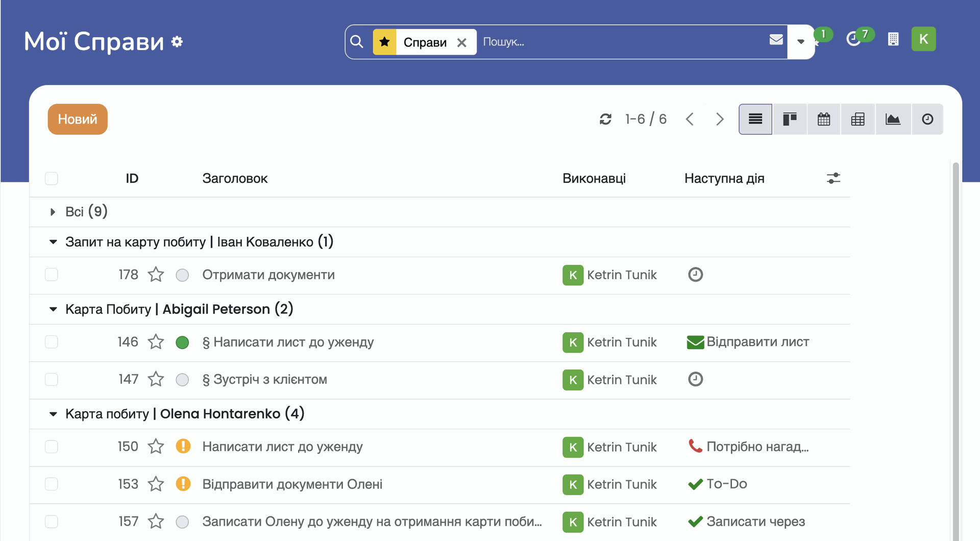
Task: Remove the Справи filter tag
Action: click(x=462, y=42)
